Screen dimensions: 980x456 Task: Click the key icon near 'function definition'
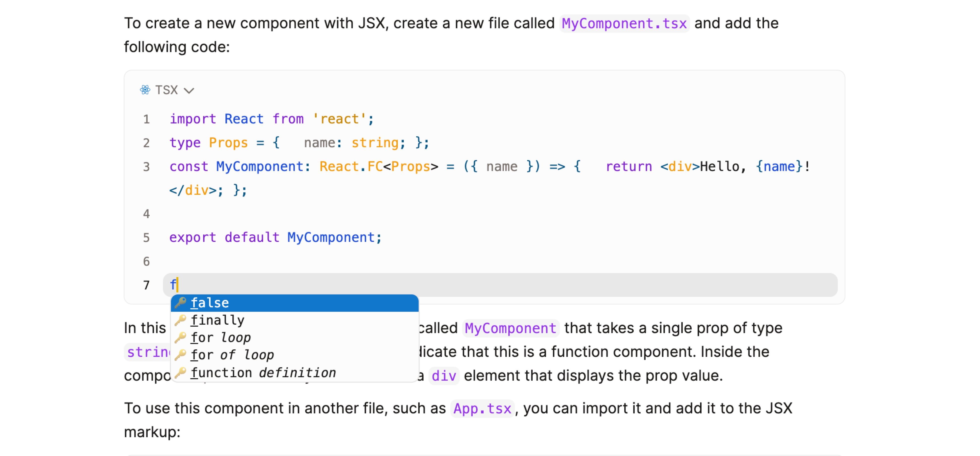pyautogui.click(x=180, y=372)
